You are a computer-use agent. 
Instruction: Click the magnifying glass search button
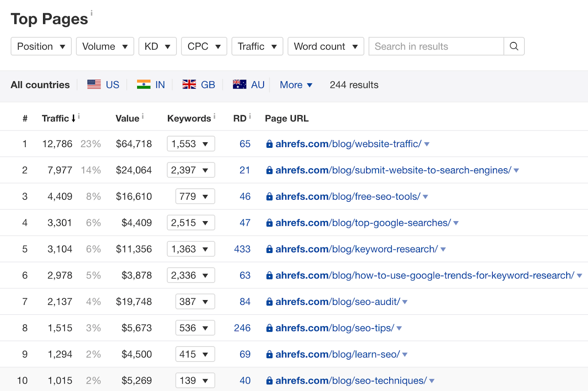click(x=514, y=46)
